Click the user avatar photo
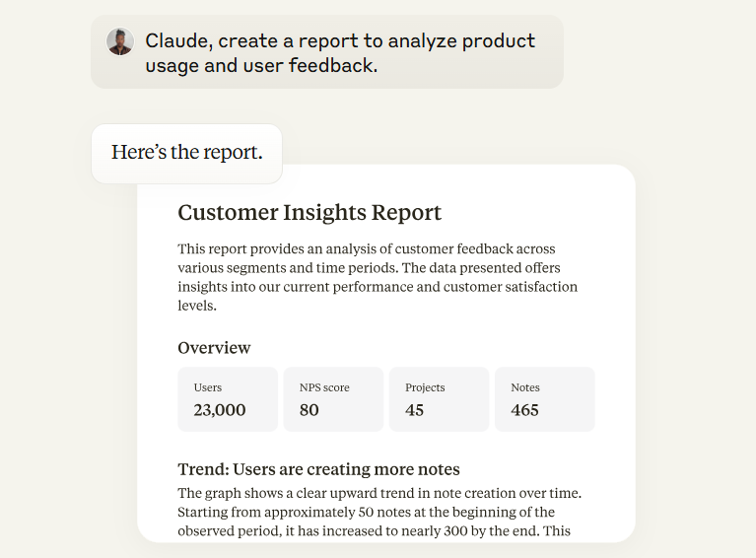The image size is (756, 558). 120,41
